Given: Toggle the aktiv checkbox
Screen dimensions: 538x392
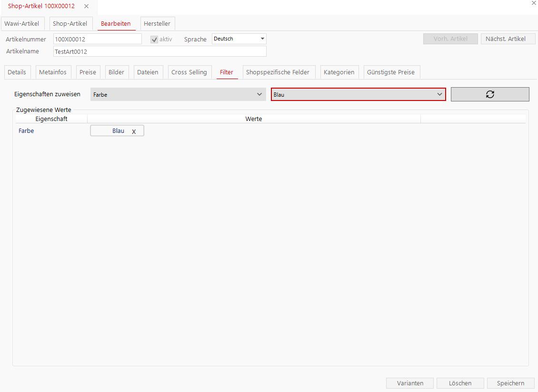Looking at the screenshot, I should click(x=154, y=40).
